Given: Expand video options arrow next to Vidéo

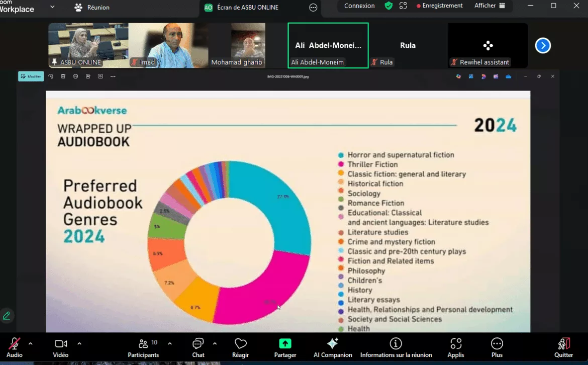Looking at the screenshot, I should click(x=79, y=344).
